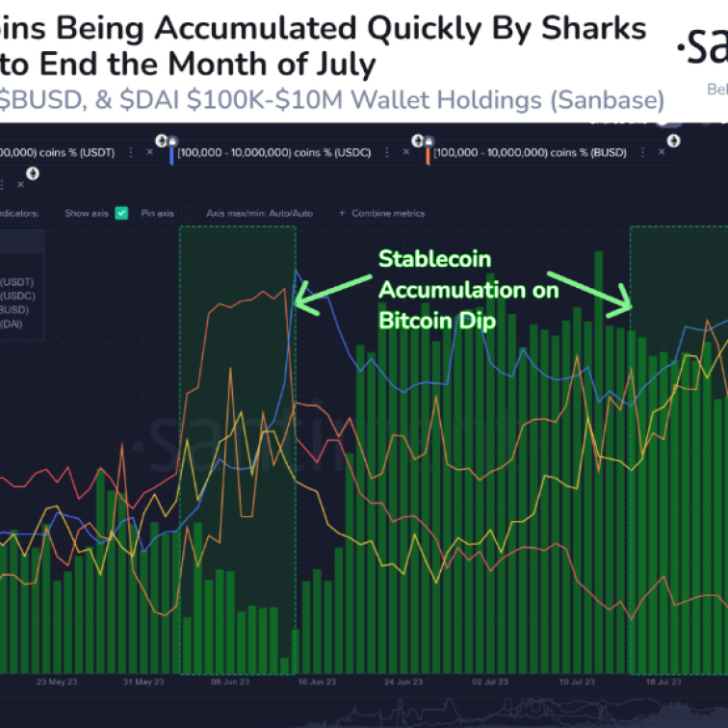
Task: Select the USDC coins % metric chip
Action: click(x=276, y=152)
